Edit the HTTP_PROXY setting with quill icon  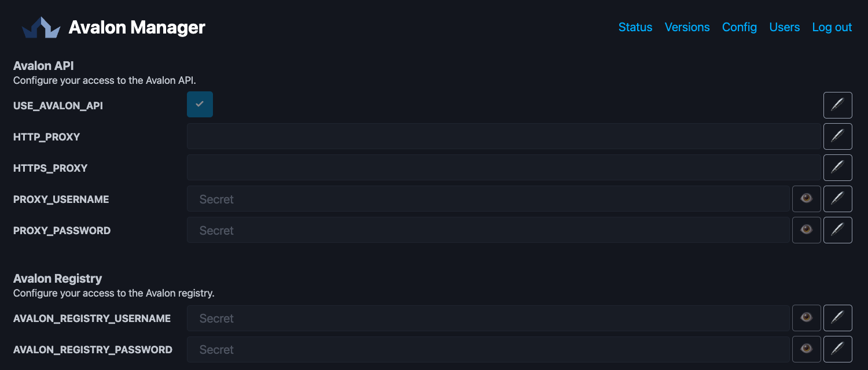(837, 136)
